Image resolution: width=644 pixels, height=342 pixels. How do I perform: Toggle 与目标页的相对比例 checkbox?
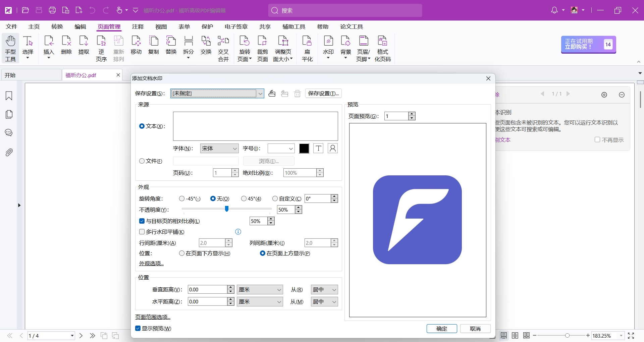pos(142,221)
